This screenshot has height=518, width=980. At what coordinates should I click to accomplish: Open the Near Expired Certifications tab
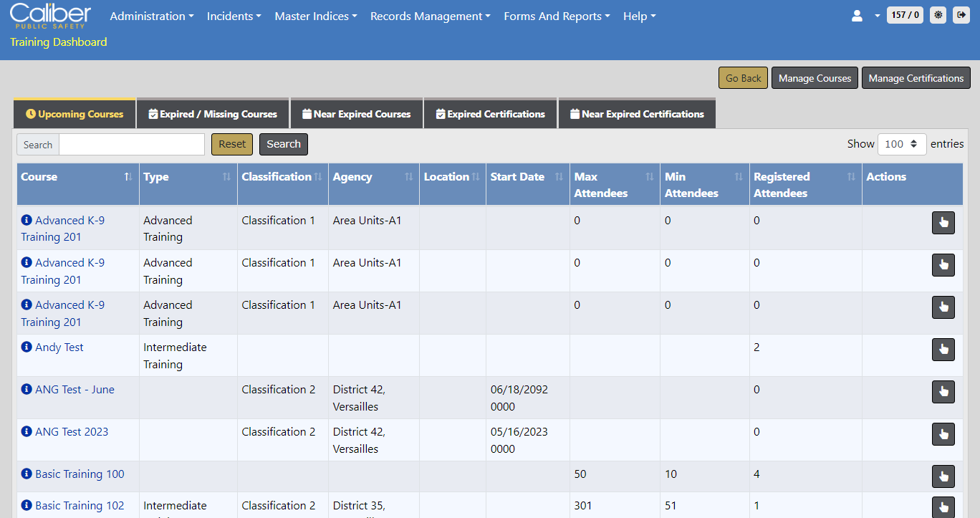click(636, 114)
